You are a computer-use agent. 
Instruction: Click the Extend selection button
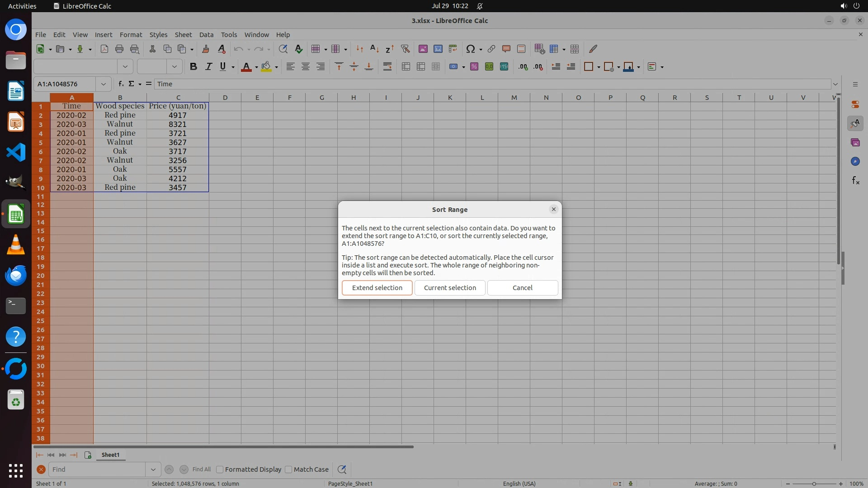(x=377, y=288)
